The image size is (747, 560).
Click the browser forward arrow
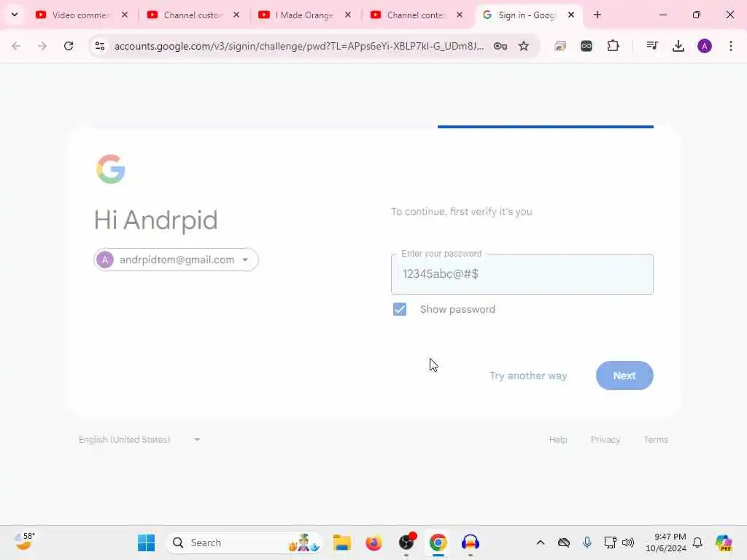point(42,46)
